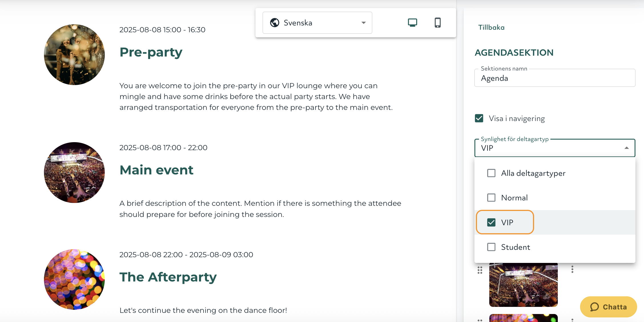The height and width of the screenshot is (322, 644).
Task: Switch to mobile preview mode
Action: (x=438, y=22)
